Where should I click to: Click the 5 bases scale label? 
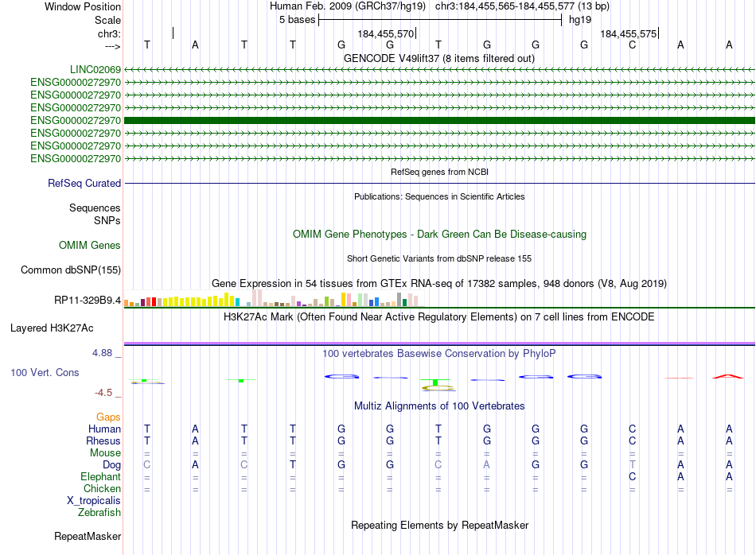coord(297,20)
